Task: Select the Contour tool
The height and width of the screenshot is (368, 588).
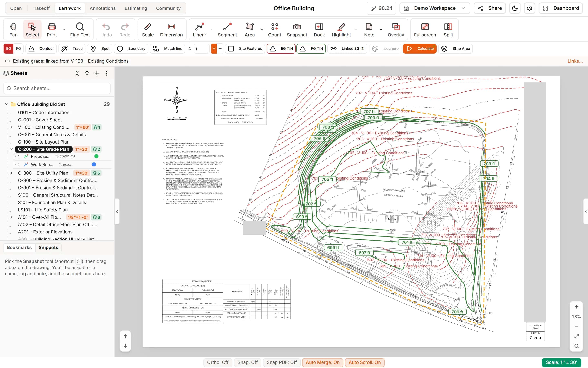Action: pyautogui.click(x=41, y=49)
